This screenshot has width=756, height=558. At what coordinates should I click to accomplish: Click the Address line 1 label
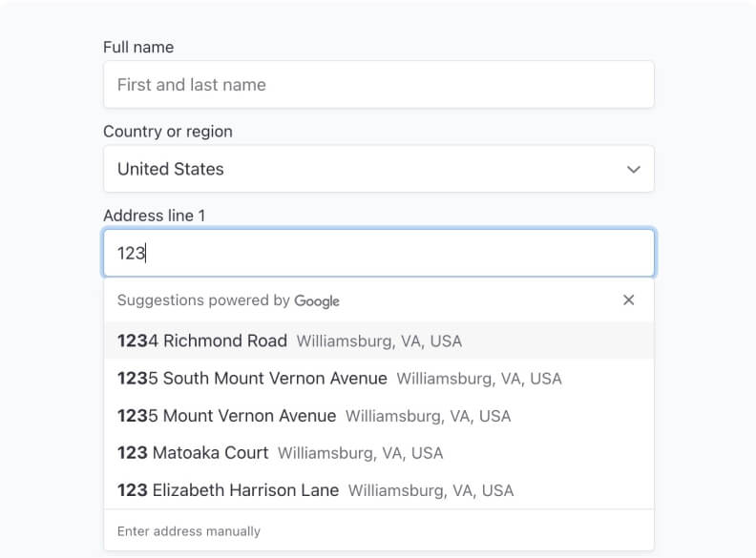[155, 216]
